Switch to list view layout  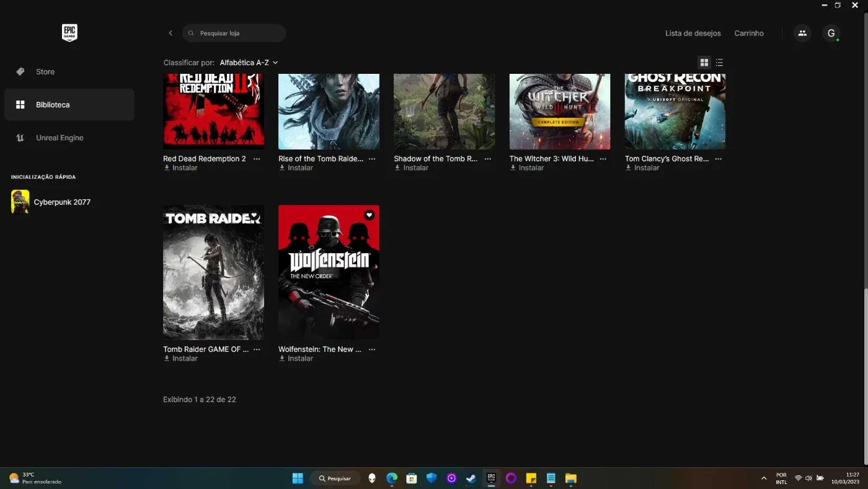coord(719,63)
